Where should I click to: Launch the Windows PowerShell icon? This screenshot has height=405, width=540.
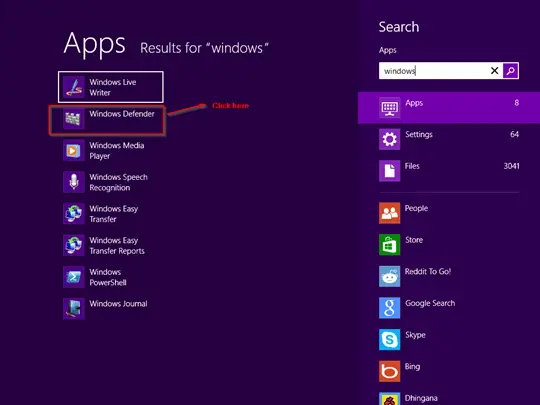point(74,277)
